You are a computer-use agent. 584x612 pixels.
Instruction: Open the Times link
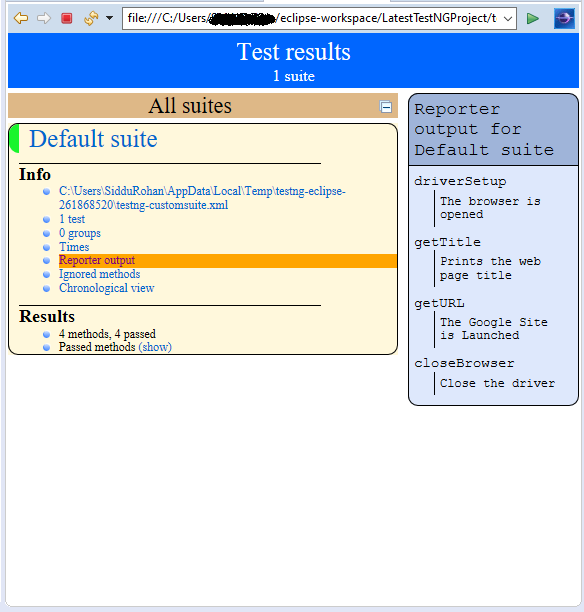point(74,247)
